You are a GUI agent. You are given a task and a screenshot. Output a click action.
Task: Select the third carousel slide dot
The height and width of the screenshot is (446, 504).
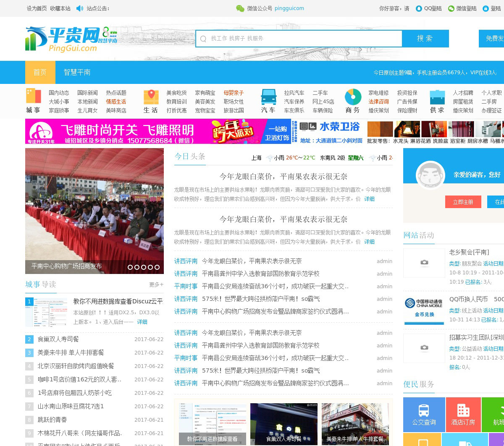(144, 267)
